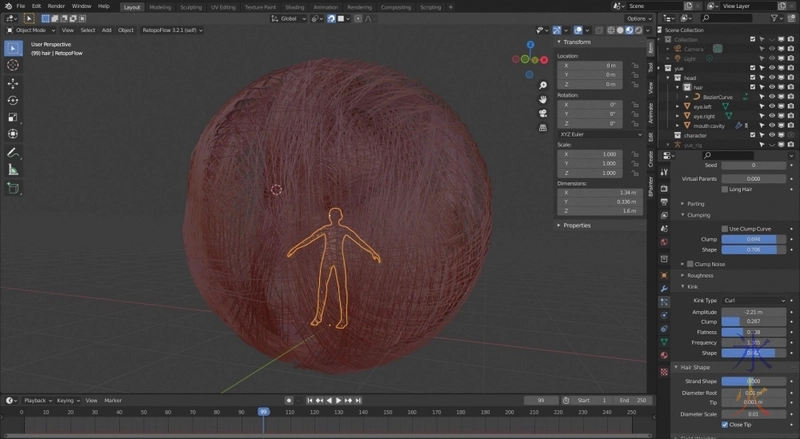Uncheck the Close Tip checkbox
800x439 pixels.
[725, 424]
